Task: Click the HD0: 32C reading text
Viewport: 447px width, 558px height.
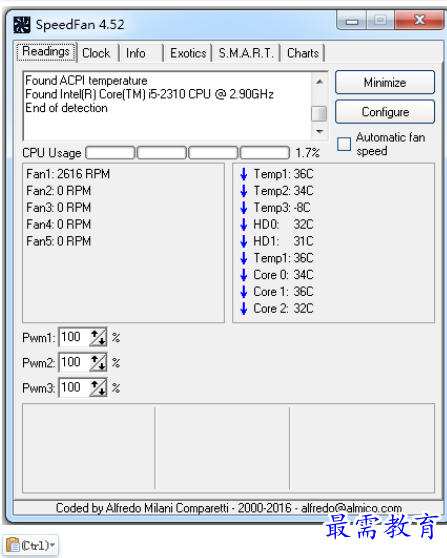Action: coord(283,225)
